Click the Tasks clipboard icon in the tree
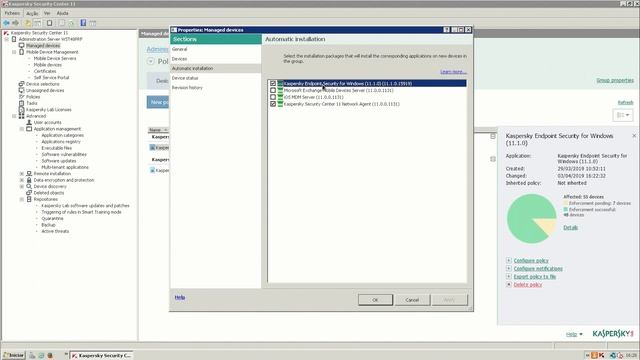This screenshot has width=640, height=360. click(22, 103)
